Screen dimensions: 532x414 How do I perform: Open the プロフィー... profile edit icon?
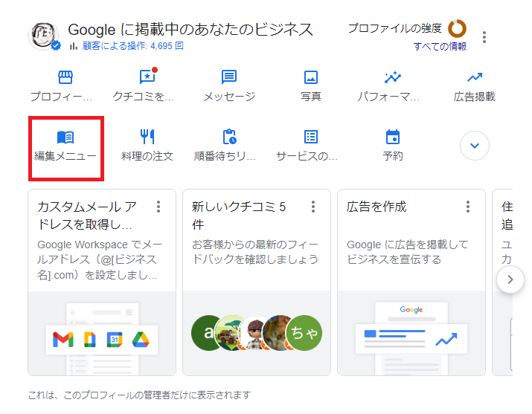65,77
